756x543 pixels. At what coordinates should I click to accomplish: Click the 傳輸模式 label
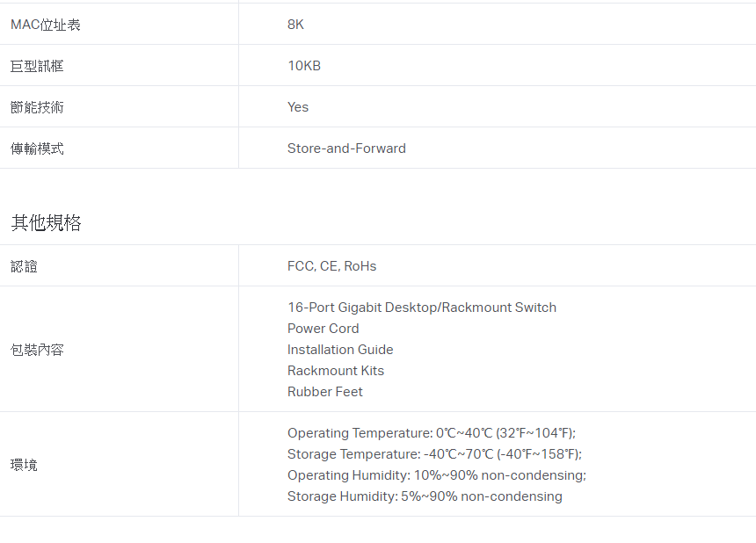(37, 148)
